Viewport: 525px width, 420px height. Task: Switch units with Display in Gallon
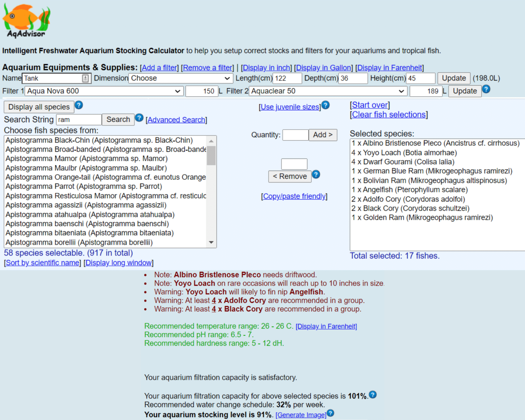coord(324,68)
